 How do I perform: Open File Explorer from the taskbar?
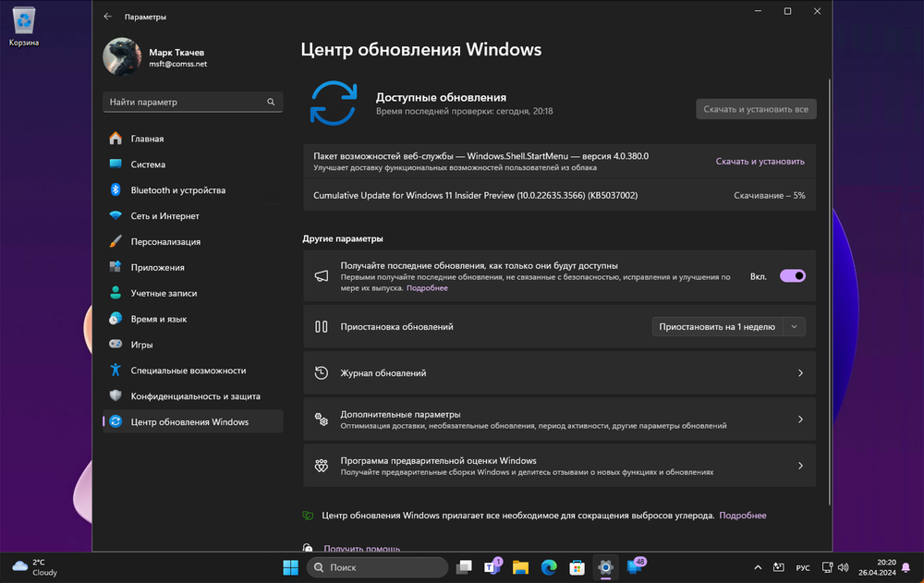tap(520, 567)
